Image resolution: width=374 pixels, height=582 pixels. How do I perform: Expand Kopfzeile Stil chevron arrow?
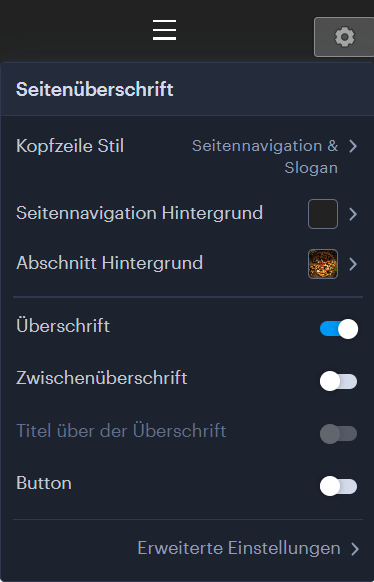point(353,146)
